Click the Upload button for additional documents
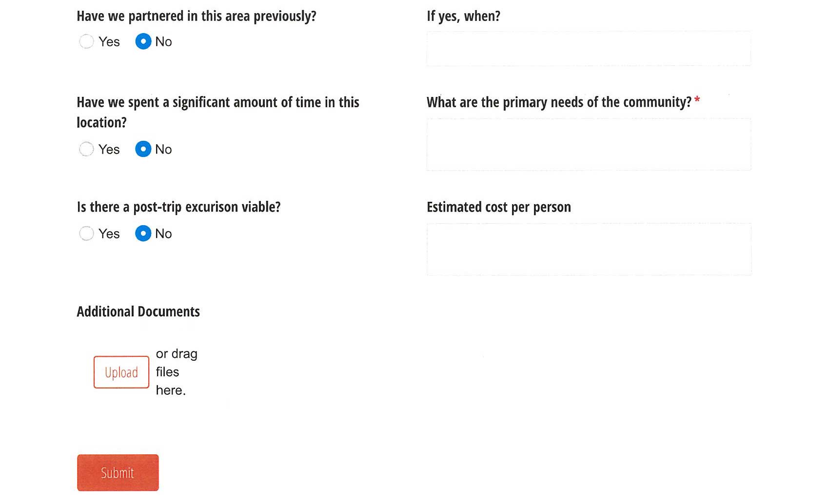The width and height of the screenshot is (829, 504). (121, 372)
